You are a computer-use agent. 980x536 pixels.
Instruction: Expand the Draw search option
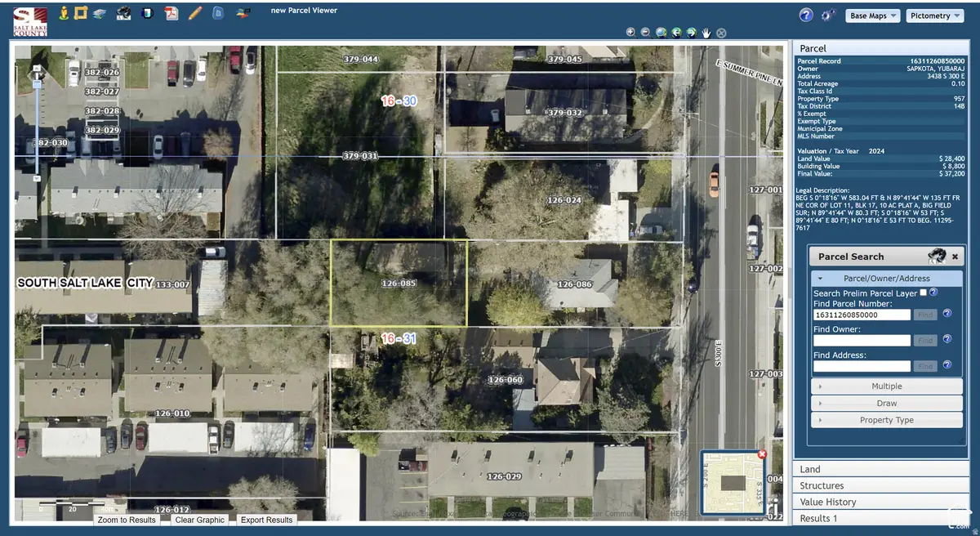pyautogui.click(x=887, y=403)
